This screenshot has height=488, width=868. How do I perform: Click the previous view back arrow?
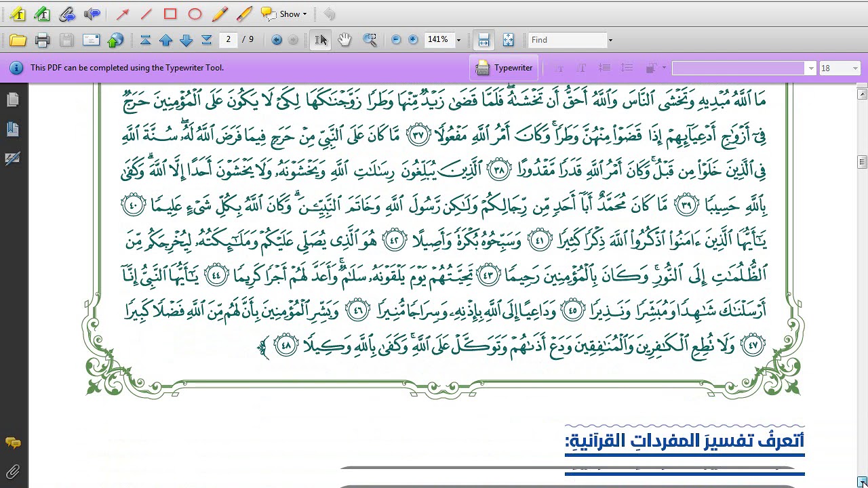pos(277,40)
